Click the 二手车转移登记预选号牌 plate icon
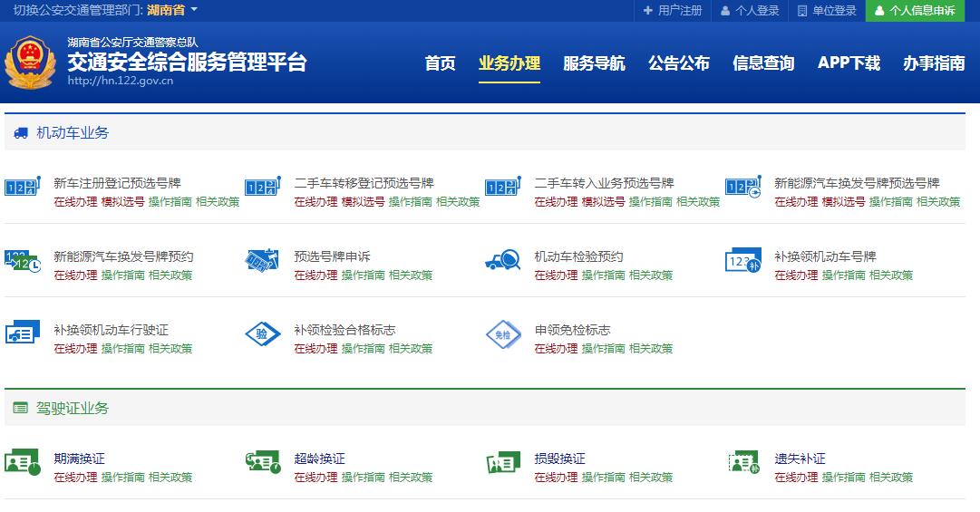The height and width of the screenshot is (512, 980). pos(263,186)
